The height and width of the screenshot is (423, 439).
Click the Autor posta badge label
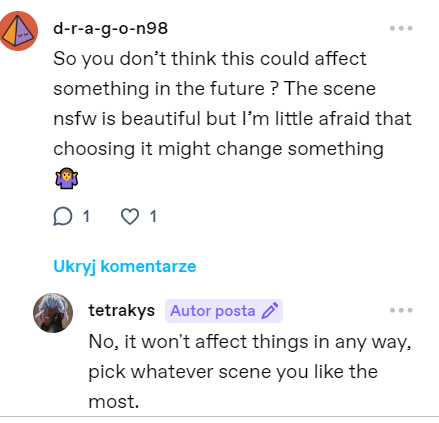[213, 311]
